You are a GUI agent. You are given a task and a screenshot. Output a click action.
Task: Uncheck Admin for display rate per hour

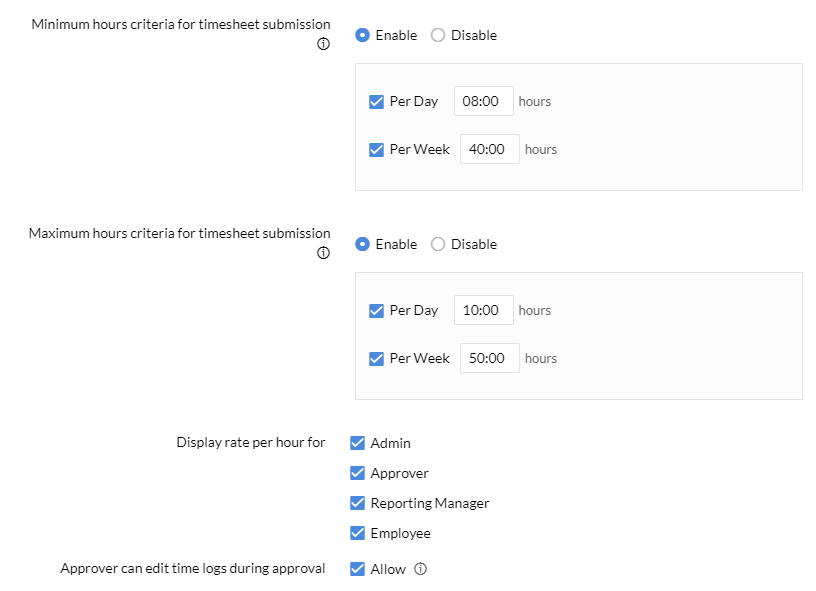(358, 443)
